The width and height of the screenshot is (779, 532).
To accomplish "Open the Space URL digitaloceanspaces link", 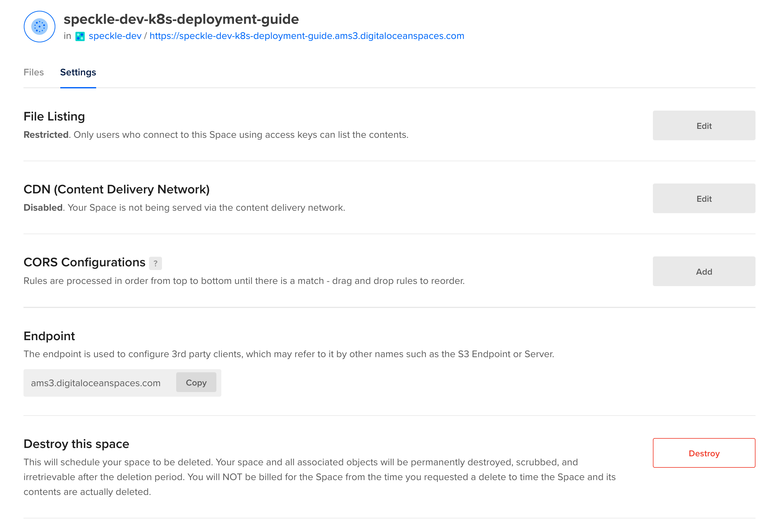I will tap(306, 36).
